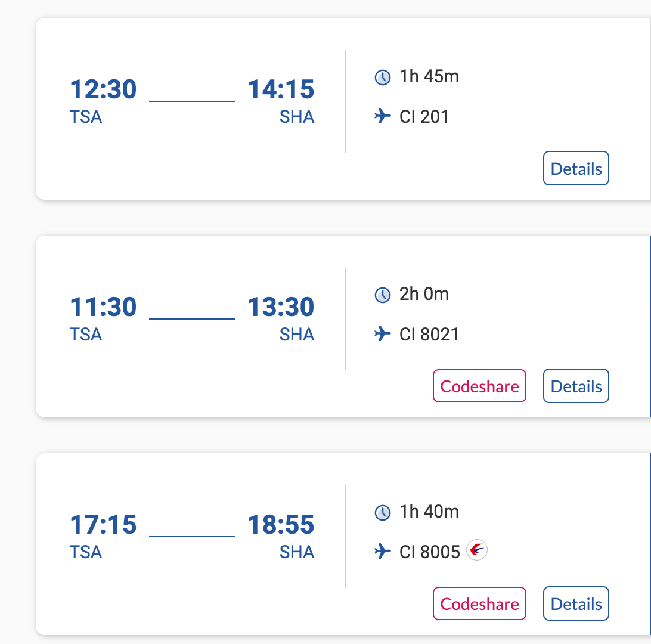Click clock icon beside 1h 45m duration

tap(382, 78)
